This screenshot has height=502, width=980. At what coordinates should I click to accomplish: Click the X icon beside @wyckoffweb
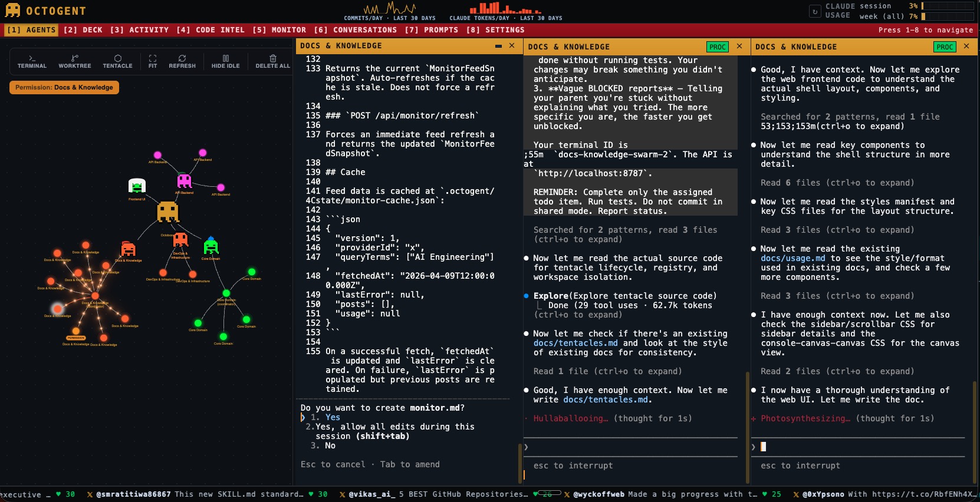tap(567, 494)
